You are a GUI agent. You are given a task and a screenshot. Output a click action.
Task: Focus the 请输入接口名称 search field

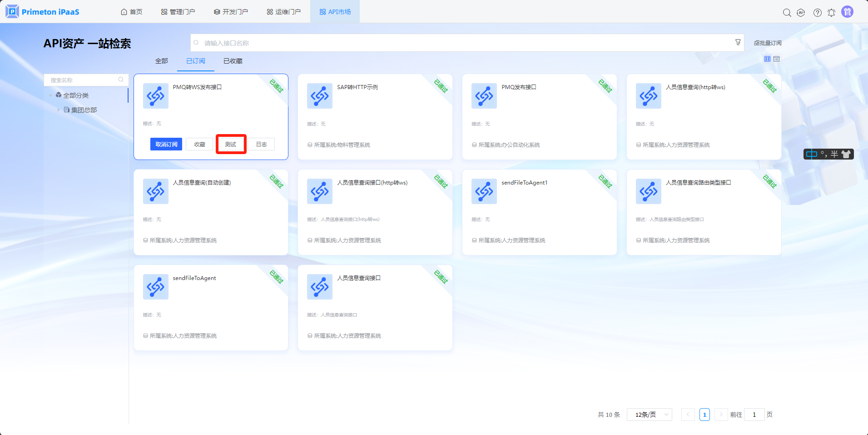(463, 43)
